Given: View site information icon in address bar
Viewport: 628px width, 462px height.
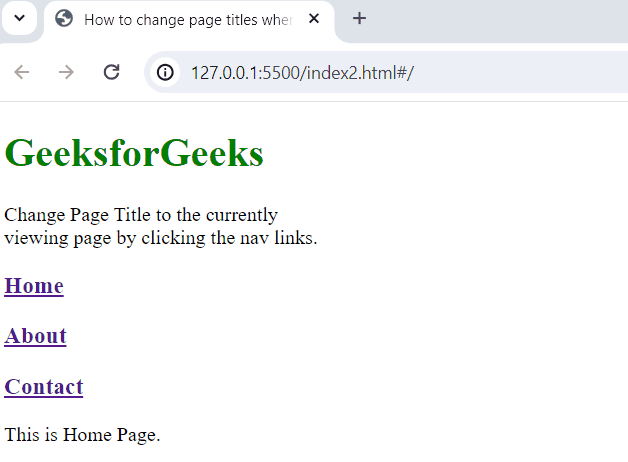Looking at the screenshot, I should click(x=166, y=72).
